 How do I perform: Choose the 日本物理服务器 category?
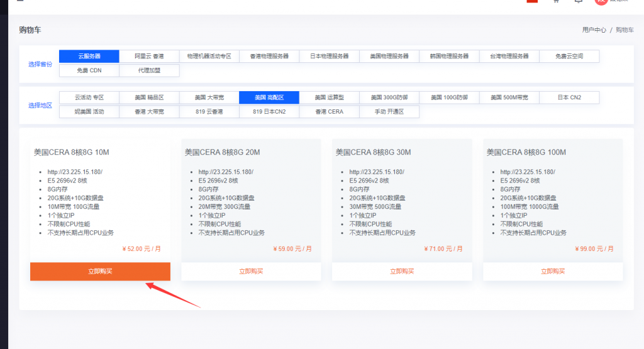click(330, 56)
